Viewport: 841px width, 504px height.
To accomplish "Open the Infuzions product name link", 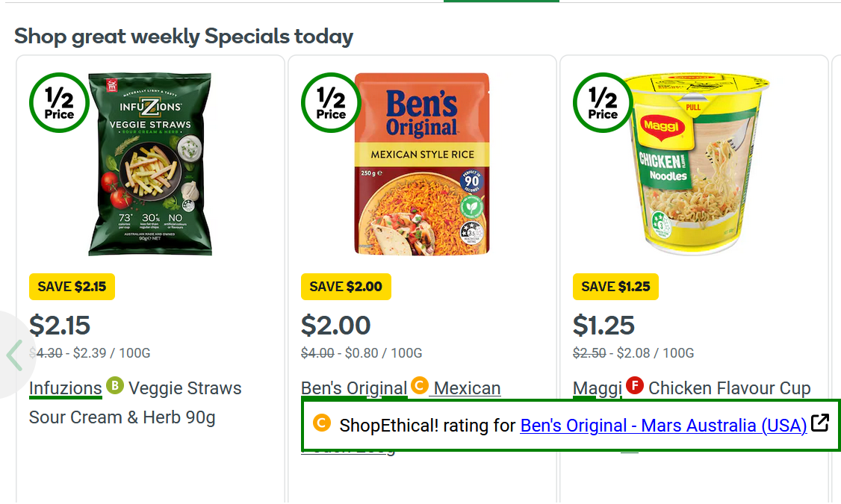I will (65, 388).
